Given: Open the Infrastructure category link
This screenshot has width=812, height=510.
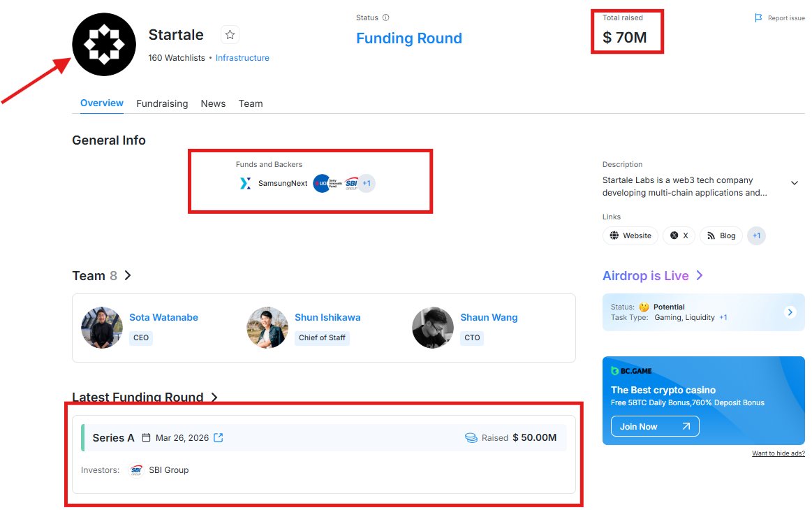Looking at the screenshot, I should click(242, 58).
